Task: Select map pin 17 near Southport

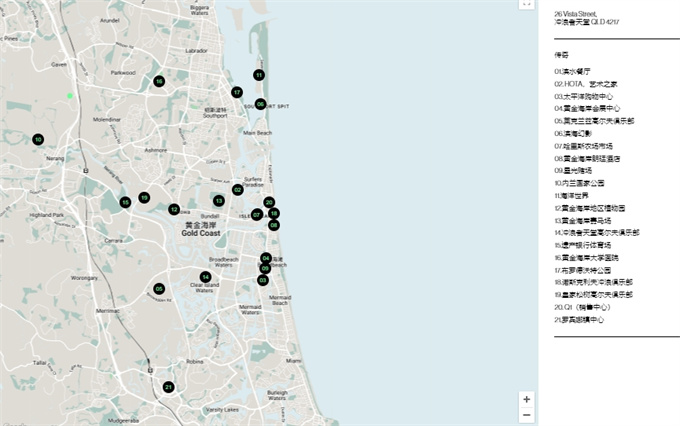Action: pos(237,92)
